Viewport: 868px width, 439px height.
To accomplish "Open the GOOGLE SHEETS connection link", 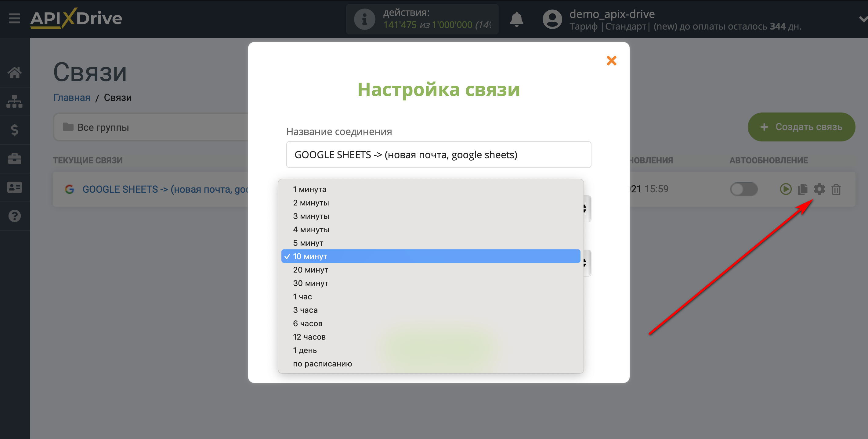I will tap(165, 189).
